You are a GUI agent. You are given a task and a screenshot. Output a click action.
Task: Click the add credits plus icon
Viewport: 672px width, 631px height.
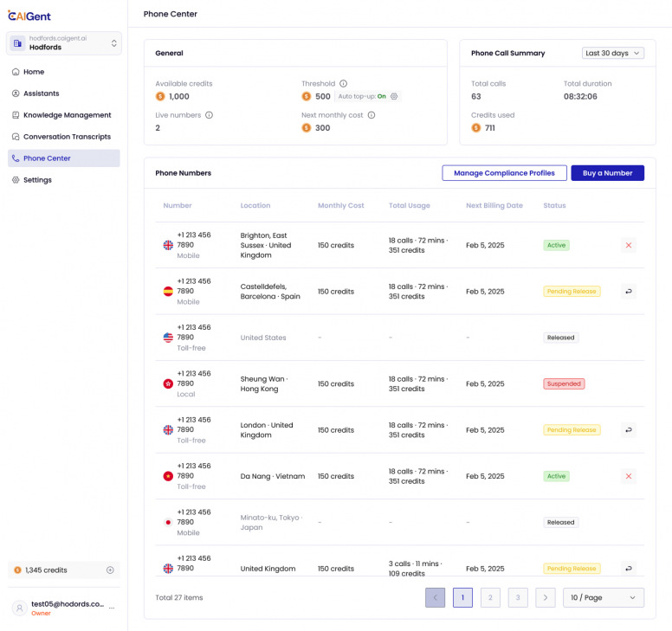pos(110,570)
